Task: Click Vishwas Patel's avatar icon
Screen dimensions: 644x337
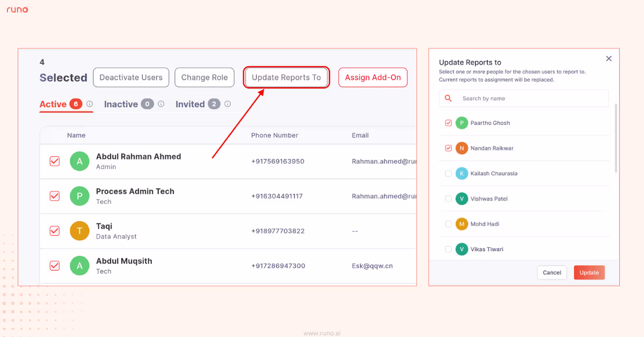Action: (x=462, y=199)
